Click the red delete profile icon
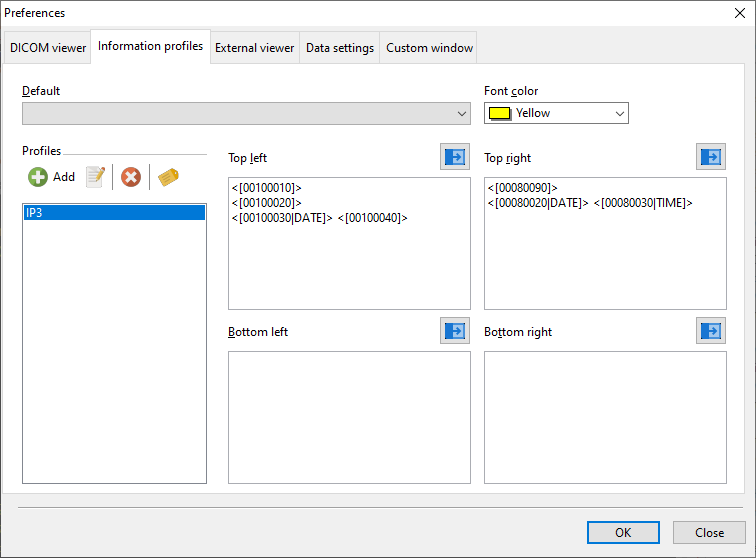The width and height of the screenshot is (756, 558). pyautogui.click(x=131, y=177)
